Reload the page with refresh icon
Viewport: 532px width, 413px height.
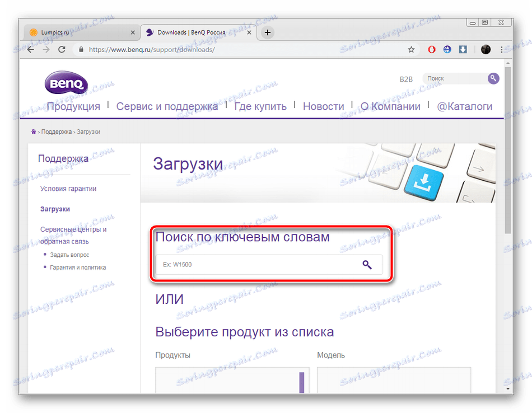click(x=62, y=49)
